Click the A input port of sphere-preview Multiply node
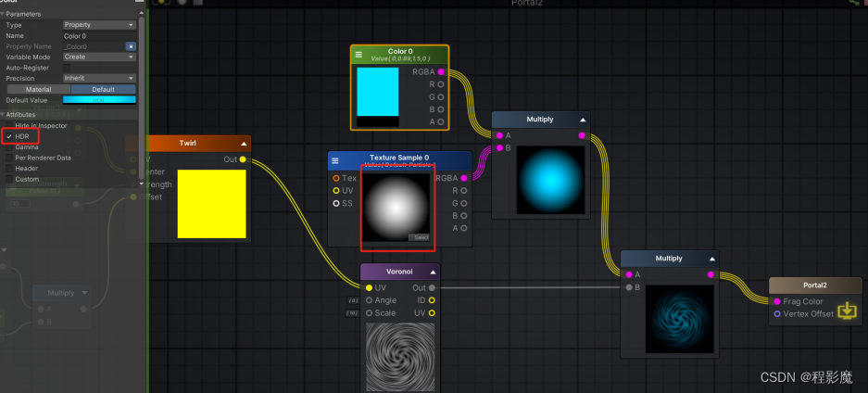Image resolution: width=868 pixels, height=393 pixels. 500,135
